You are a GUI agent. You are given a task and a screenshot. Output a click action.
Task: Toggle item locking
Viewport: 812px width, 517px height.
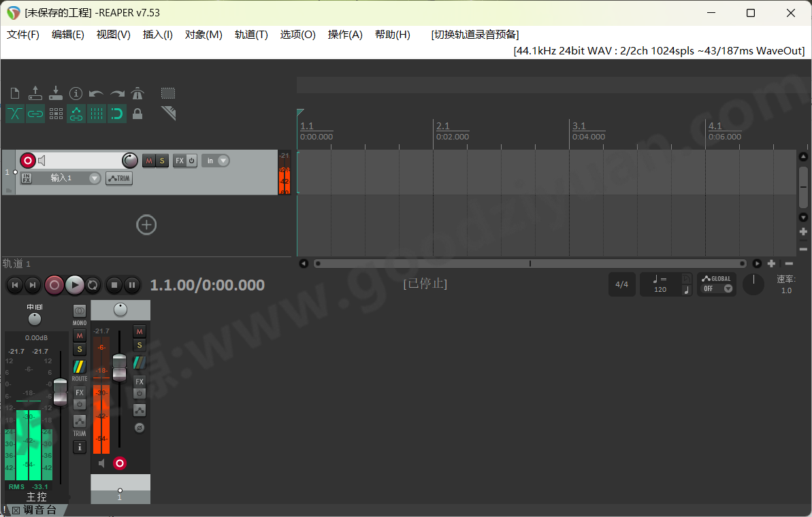pyautogui.click(x=137, y=114)
